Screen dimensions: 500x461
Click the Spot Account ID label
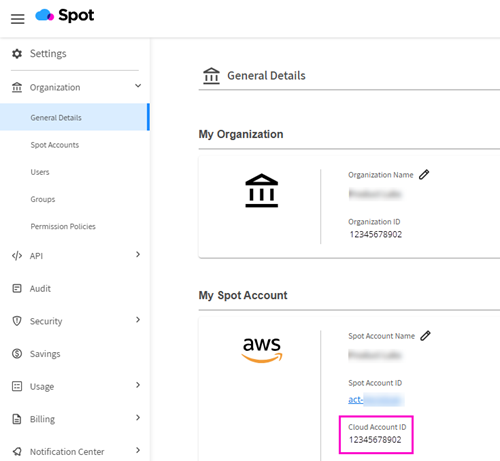click(375, 383)
